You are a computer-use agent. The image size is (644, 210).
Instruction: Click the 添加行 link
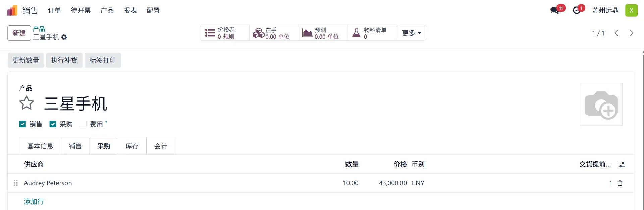pos(34,202)
